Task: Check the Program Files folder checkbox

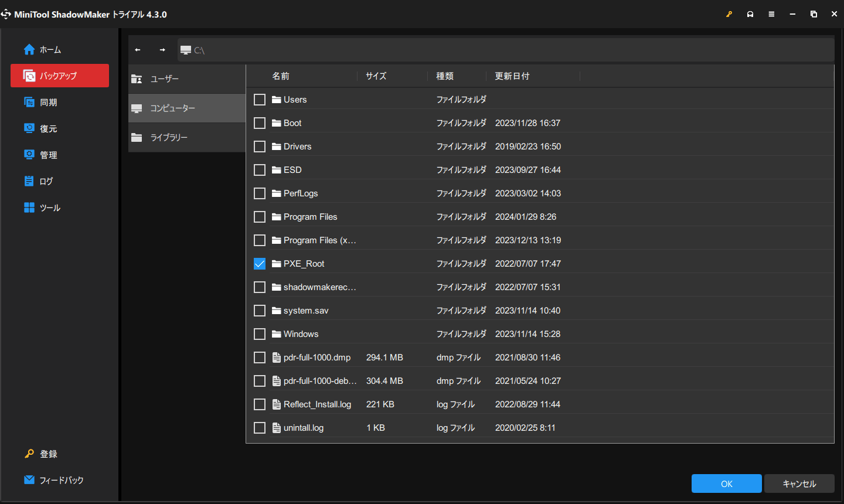Action: click(x=260, y=217)
